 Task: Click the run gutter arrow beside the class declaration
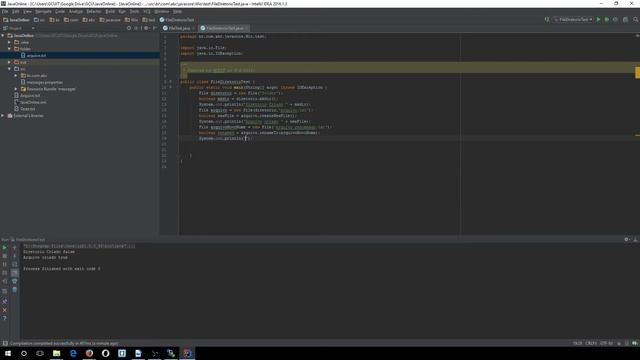(x=171, y=82)
